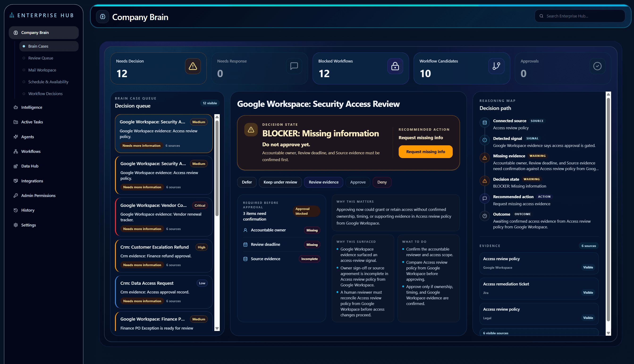Click the Admin Permissions key icon
This screenshot has height=364, width=634.
[x=16, y=196]
